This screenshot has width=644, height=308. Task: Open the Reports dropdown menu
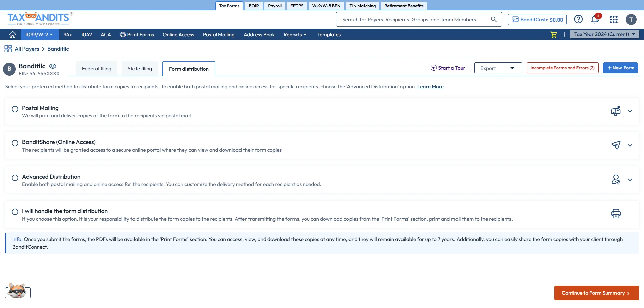[295, 35]
